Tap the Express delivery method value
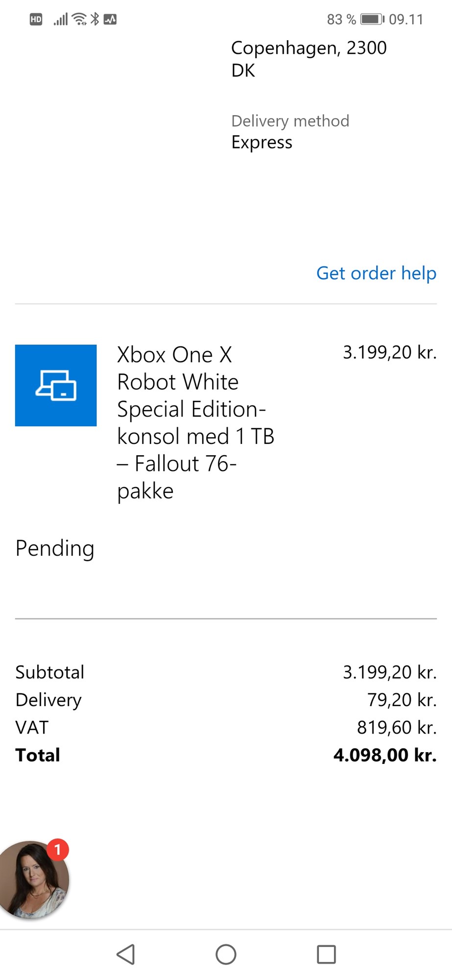452x980 pixels. [x=262, y=143]
